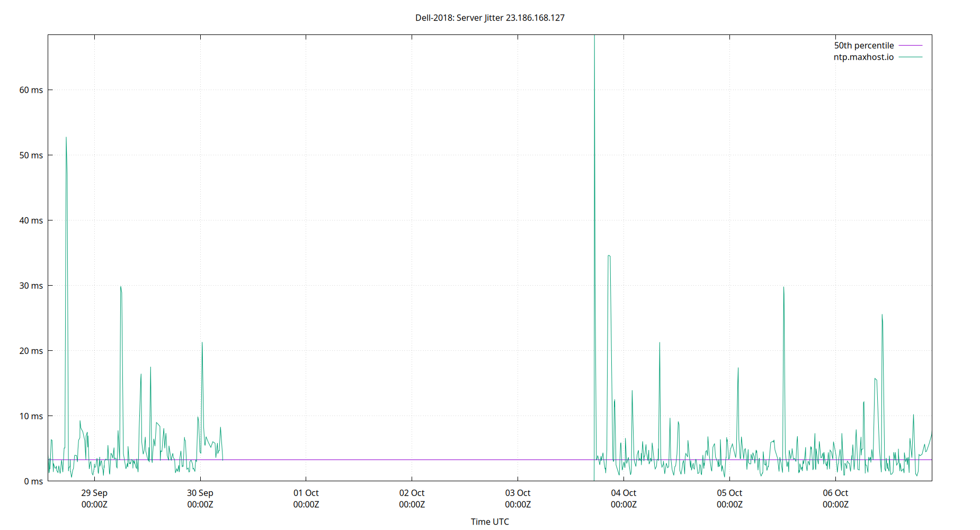Click the chart title Dell-2018: Server Jitter

point(490,17)
